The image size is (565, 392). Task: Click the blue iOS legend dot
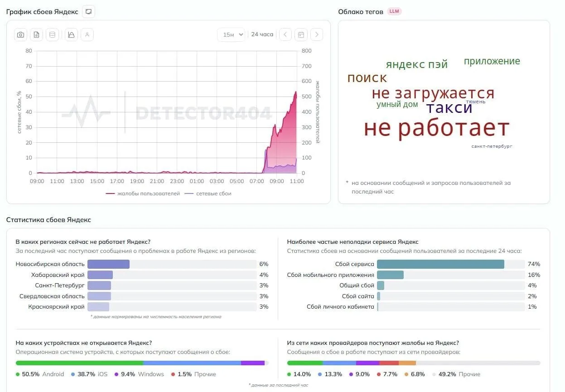coord(73,374)
